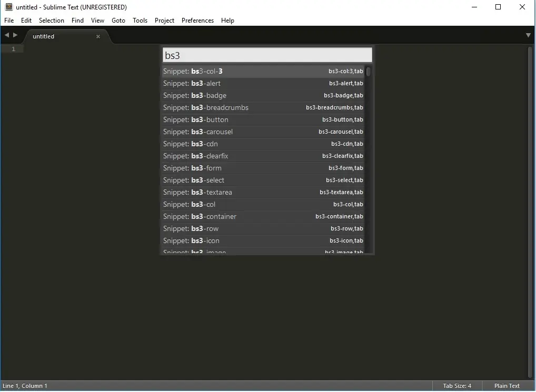Select Snippet: bs3-badge
Screen dimensions: 536x392
[x=263, y=96]
